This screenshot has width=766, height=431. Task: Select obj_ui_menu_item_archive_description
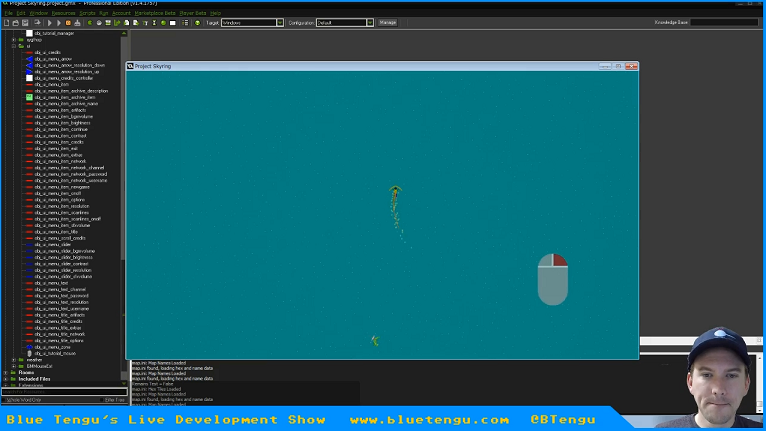71,91
